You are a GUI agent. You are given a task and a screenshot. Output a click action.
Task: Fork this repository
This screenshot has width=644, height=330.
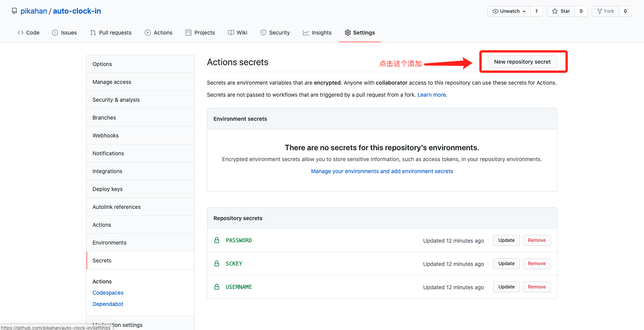(606, 11)
